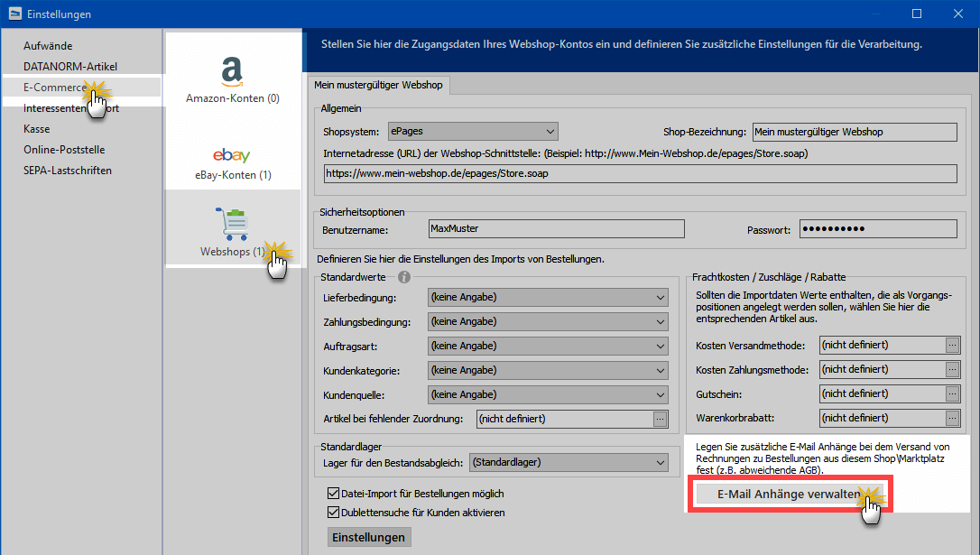Open the Interessenten category in the sidebar
980x555 pixels.
[x=71, y=108]
